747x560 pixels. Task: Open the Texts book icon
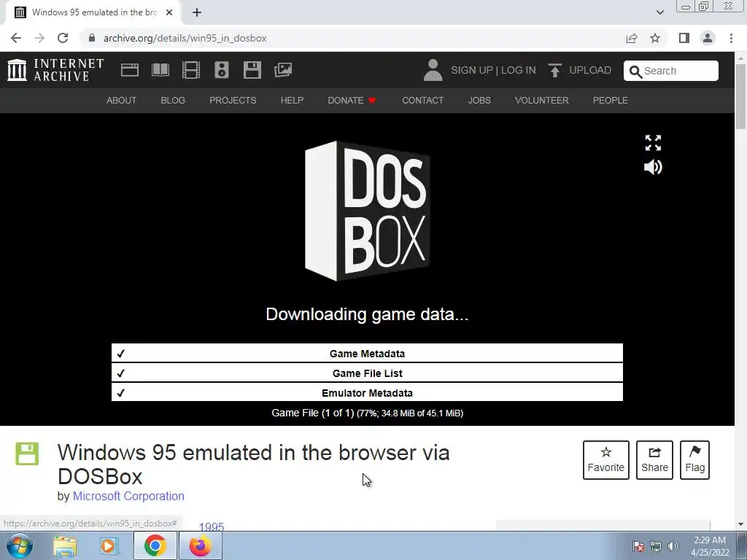(160, 70)
